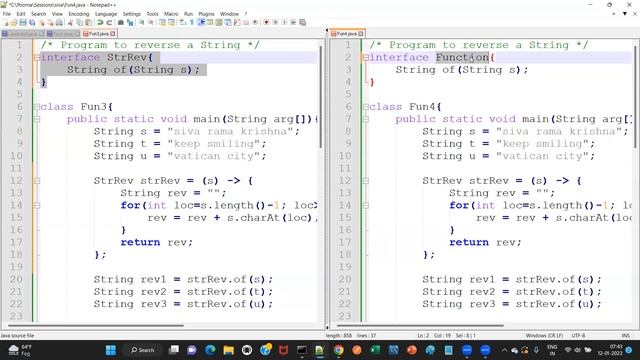Click the Redo toolbar icon
640x360 pixels.
tap(109, 22)
